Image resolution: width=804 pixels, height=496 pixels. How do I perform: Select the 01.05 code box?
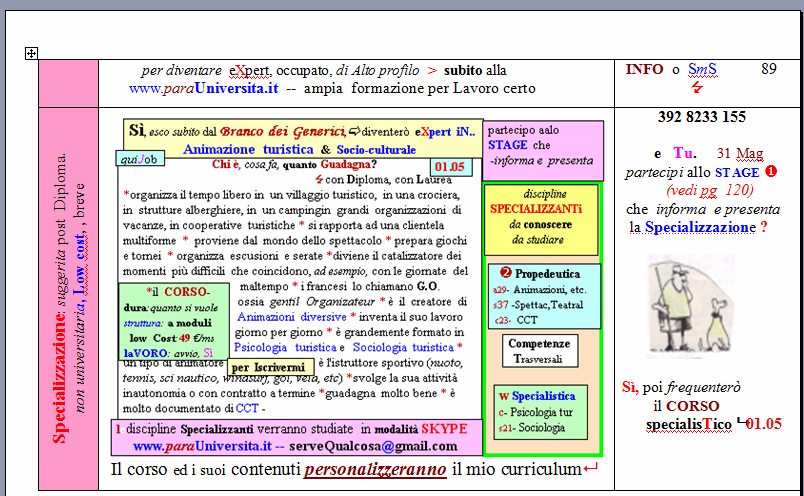coord(451,166)
